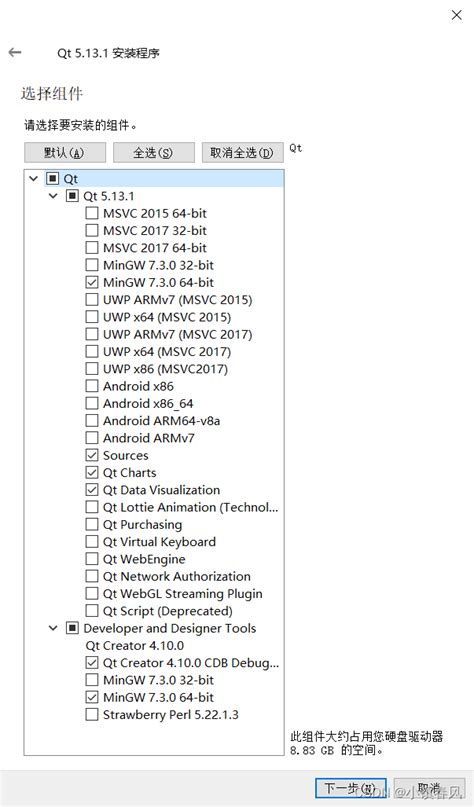
Task: Check Qt Script (Deprecated)
Action: [x=92, y=611]
